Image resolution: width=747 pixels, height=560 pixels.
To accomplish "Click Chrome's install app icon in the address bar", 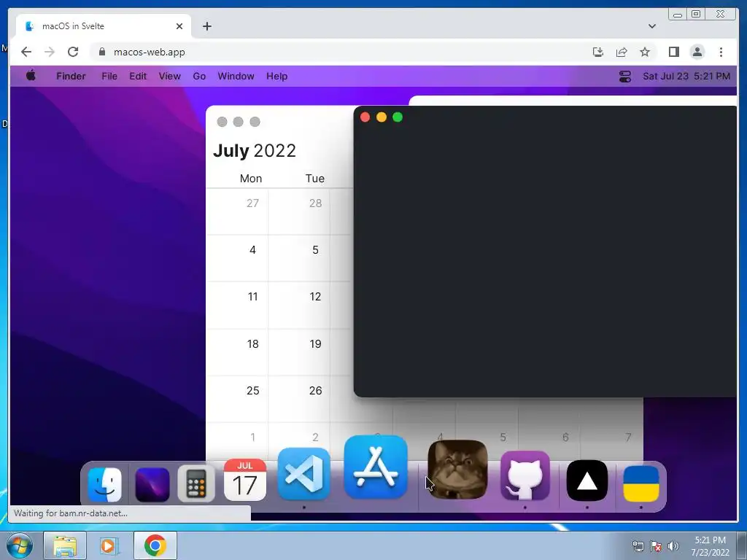I will click(598, 52).
